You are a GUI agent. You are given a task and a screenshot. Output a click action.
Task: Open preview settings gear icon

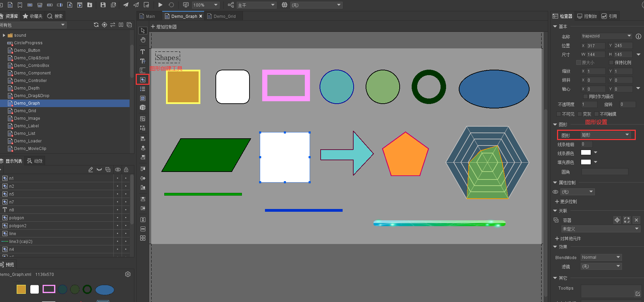(128, 274)
